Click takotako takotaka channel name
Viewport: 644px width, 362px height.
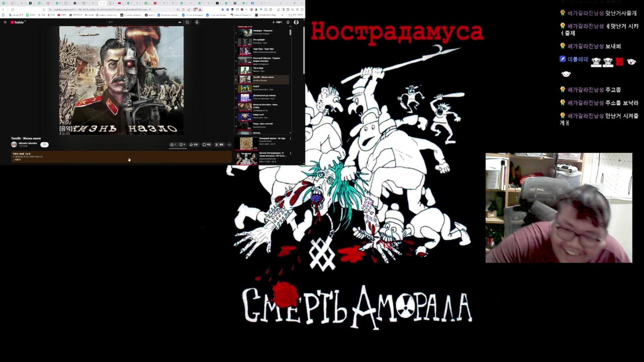pyautogui.click(x=28, y=143)
